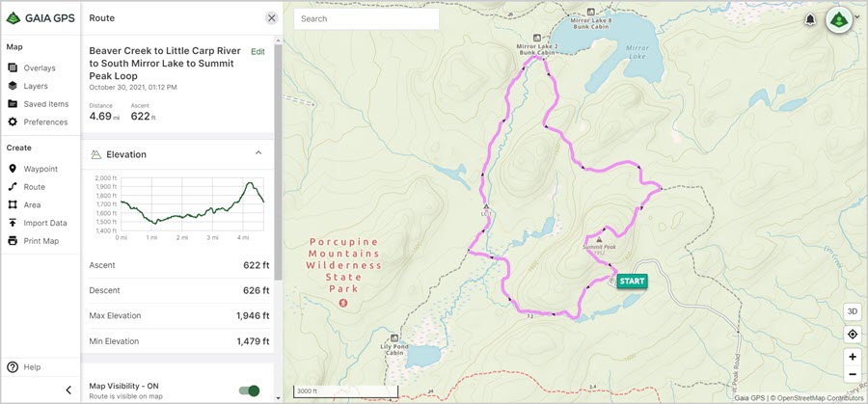Choose Import Data menu item
Screen dimensions: 868x404
pos(44,223)
